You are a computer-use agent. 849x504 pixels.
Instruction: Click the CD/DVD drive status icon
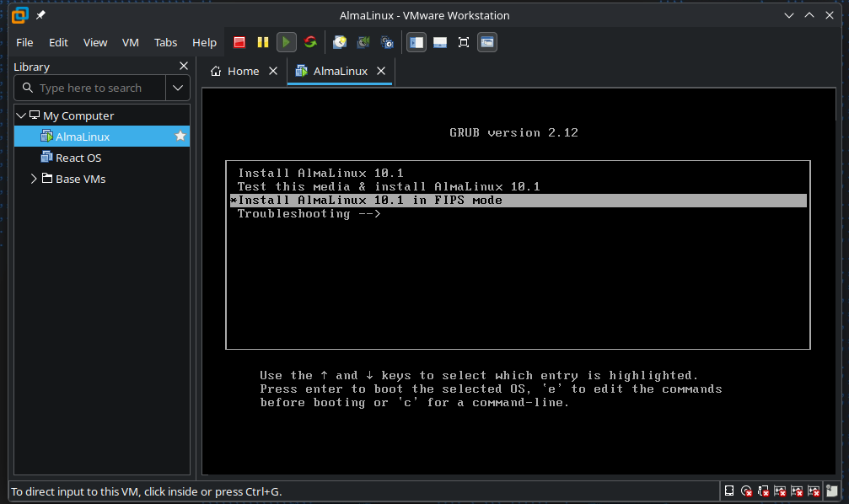(746, 491)
